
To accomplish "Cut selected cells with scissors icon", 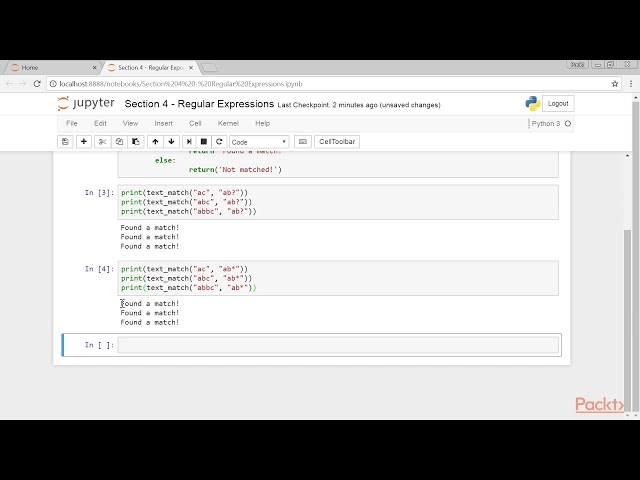I will (102, 142).
